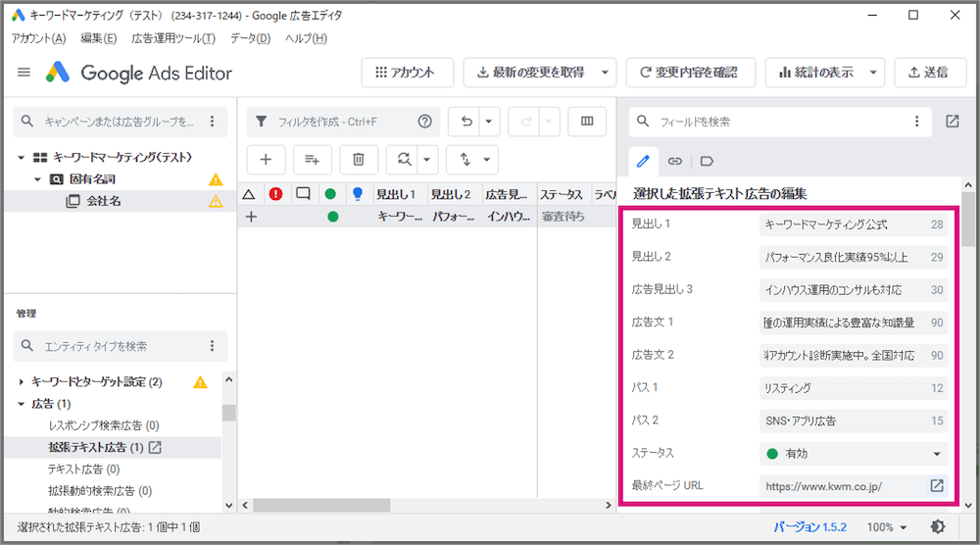The width and height of the screenshot is (980, 545).
Task: Edit the パス 1 field リスティング
Action: pos(854,389)
